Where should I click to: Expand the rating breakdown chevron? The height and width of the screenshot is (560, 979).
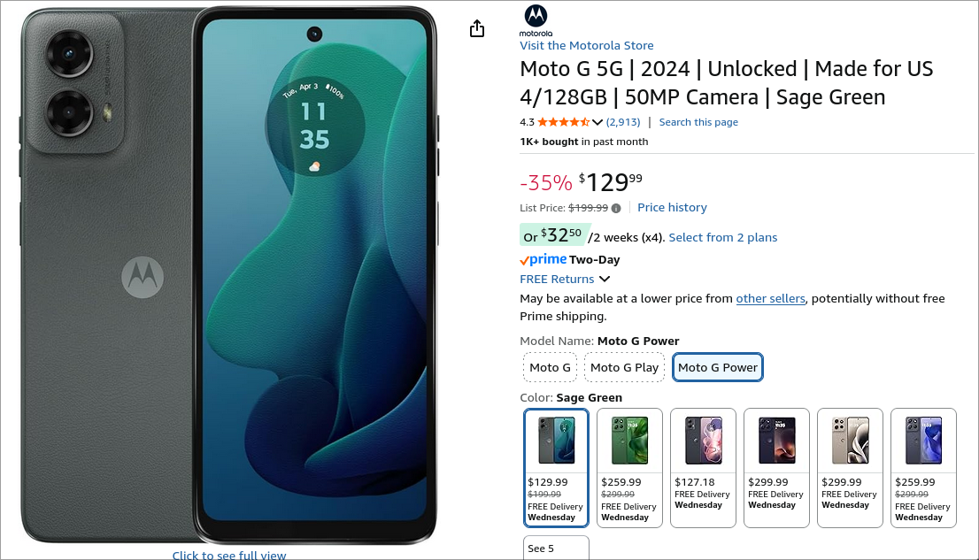597,122
